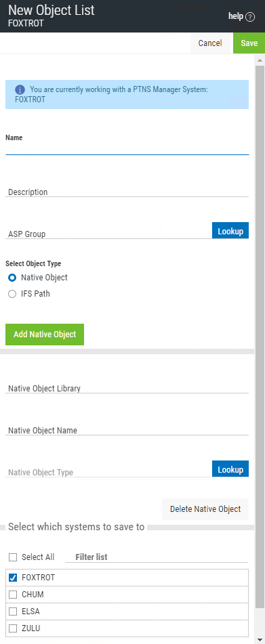Click the Native Object Name field
The width and height of the screenshot is (265, 644).
[127, 430]
